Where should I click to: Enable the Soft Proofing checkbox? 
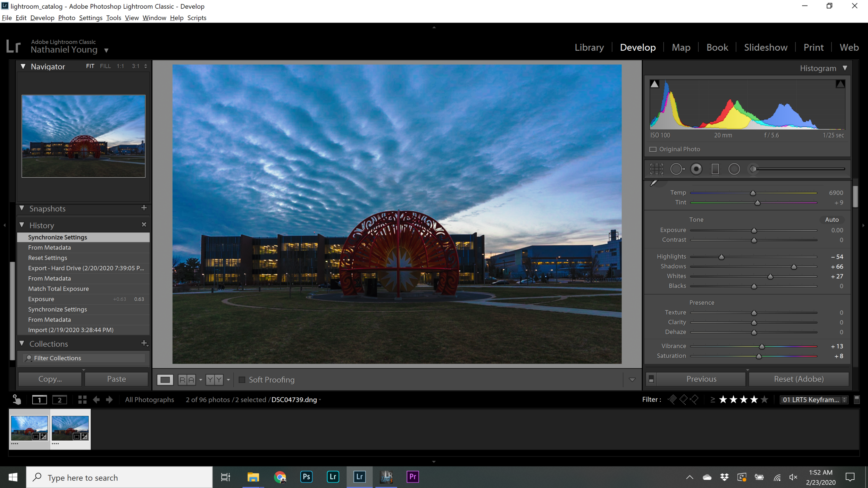pos(242,380)
